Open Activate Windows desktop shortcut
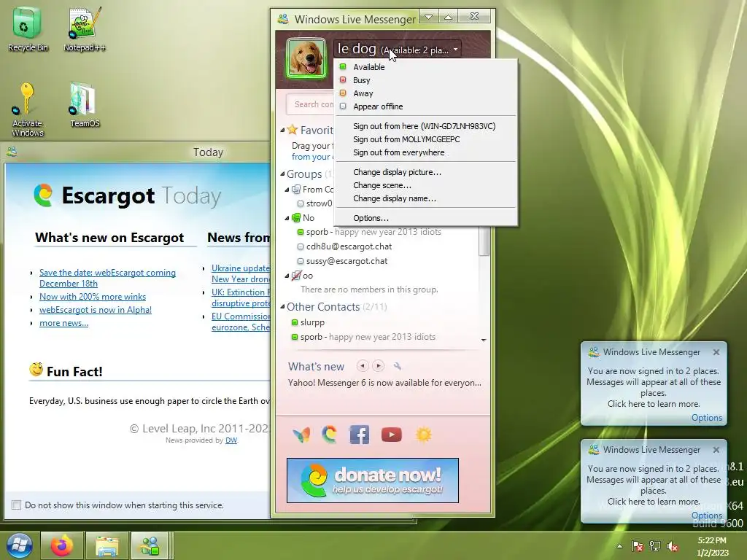Screen dimensions: 747x560 27,109
